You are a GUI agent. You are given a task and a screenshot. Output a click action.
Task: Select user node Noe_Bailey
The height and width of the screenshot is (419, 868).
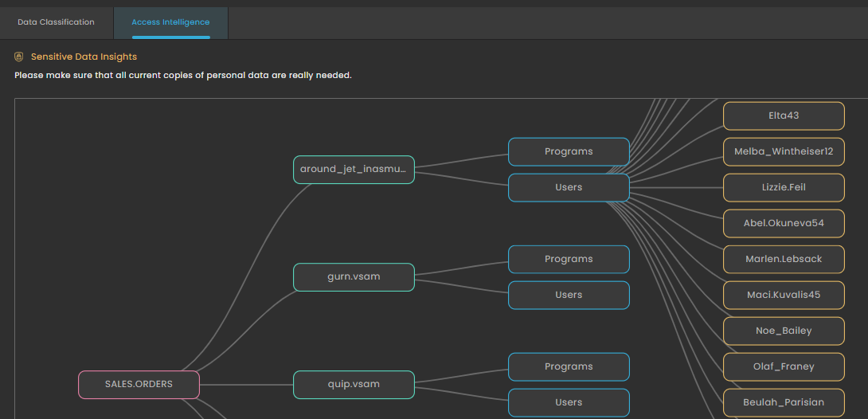tap(784, 331)
